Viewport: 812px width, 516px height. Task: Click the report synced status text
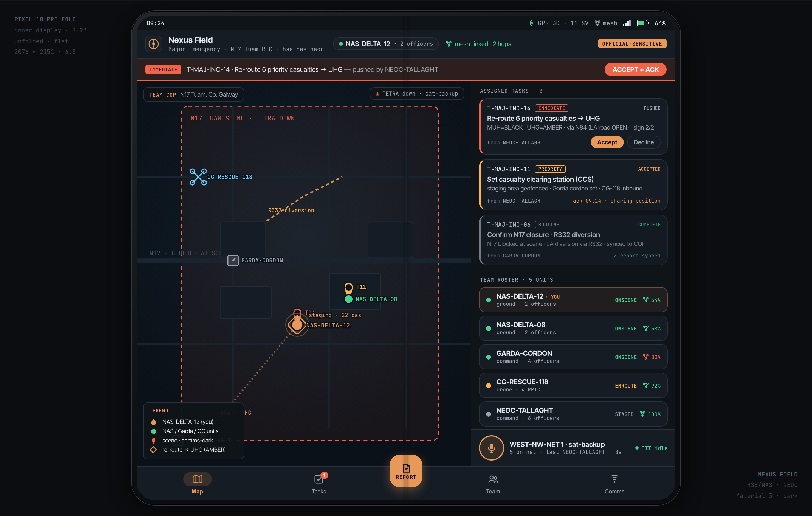[x=637, y=256]
